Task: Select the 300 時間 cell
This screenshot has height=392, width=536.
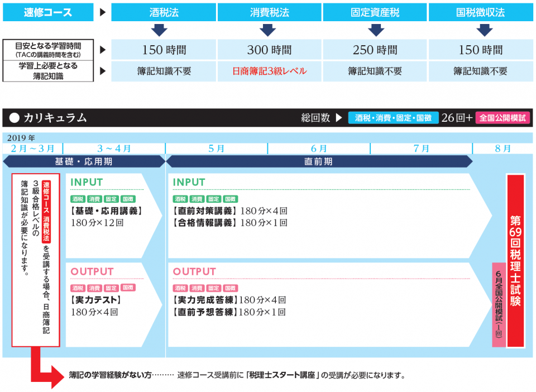Action: point(270,50)
